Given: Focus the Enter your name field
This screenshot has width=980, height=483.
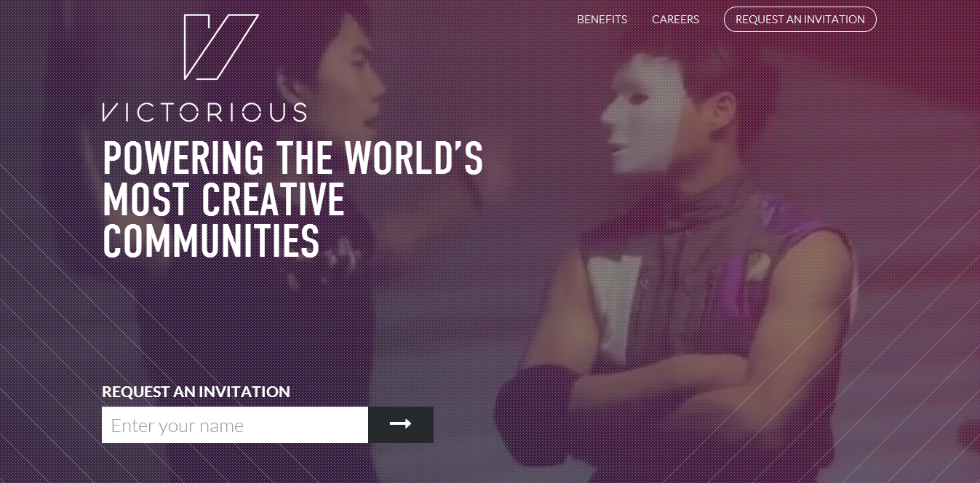Looking at the screenshot, I should pos(235,425).
